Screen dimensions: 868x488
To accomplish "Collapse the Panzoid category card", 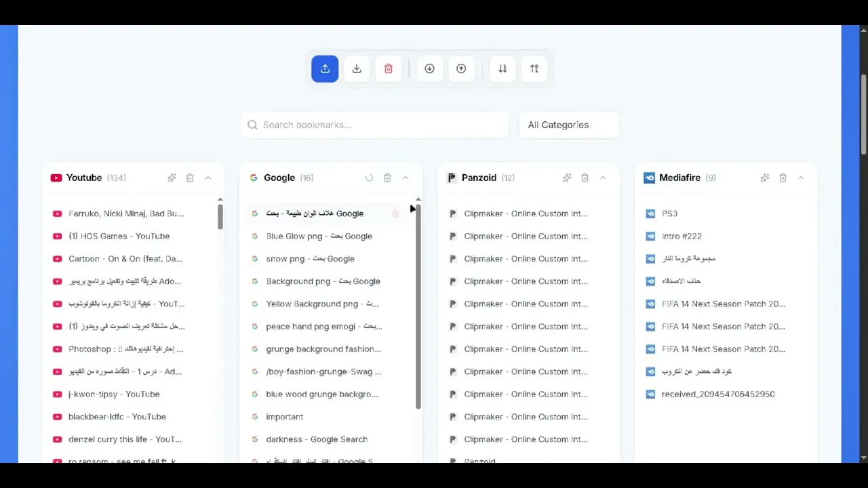I will (x=603, y=178).
